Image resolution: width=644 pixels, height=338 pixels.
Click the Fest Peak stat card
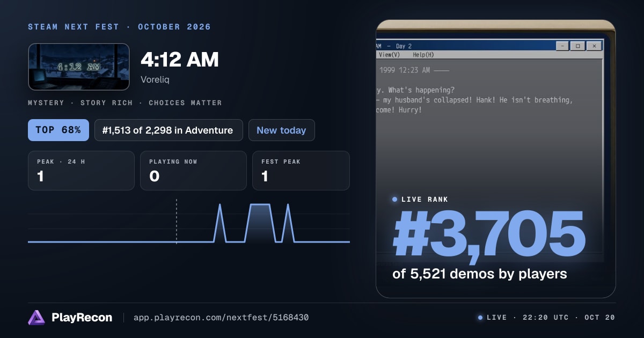tap(301, 171)
